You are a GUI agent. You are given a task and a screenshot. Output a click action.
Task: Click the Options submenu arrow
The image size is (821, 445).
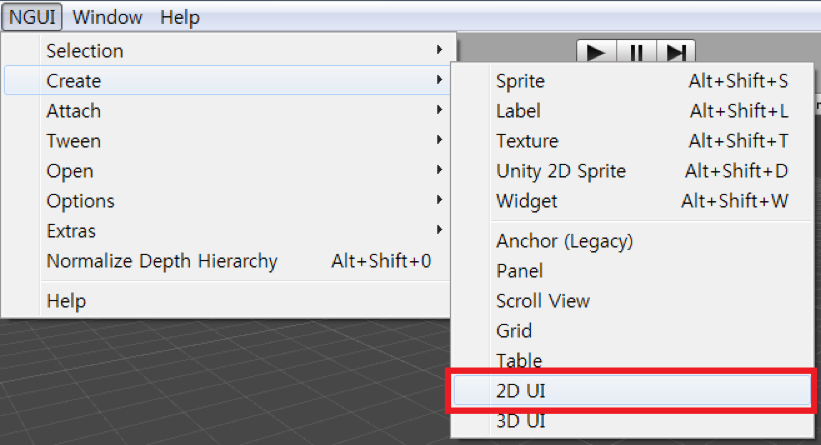coord(439,199)
